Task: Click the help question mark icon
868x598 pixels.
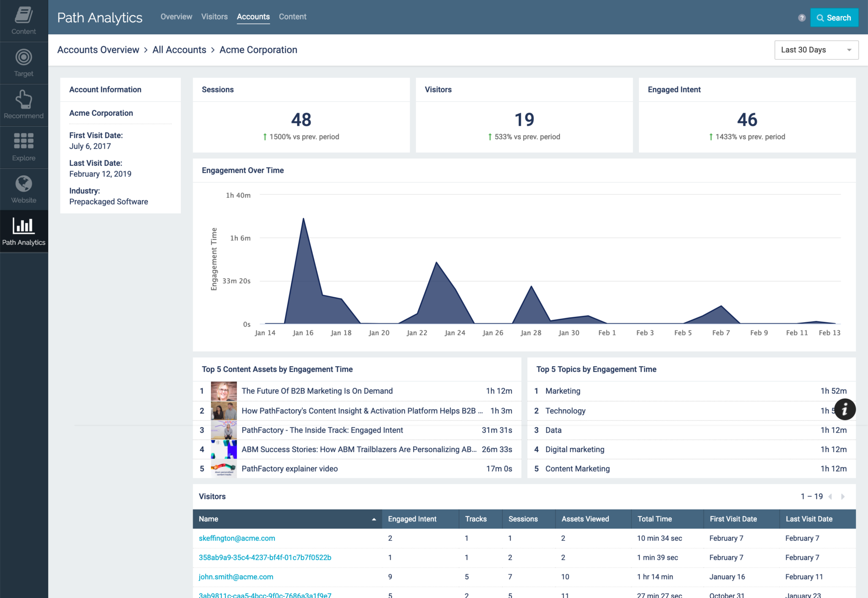Action: click(x=802, y=18)
